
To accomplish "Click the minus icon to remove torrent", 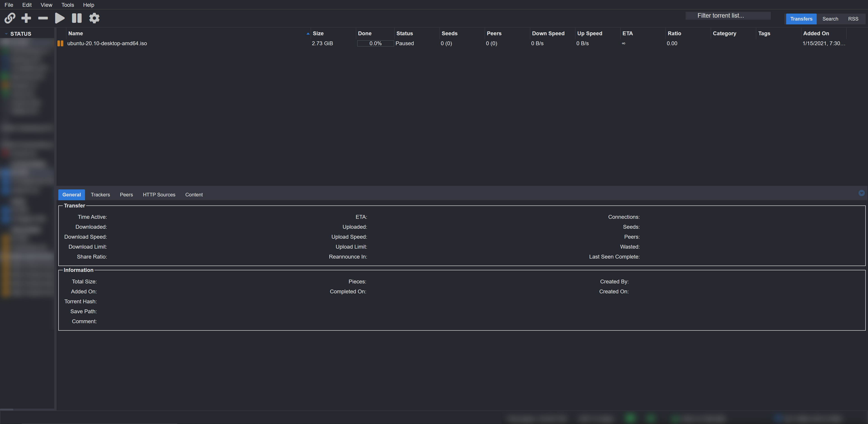I will tap(43, 18).
